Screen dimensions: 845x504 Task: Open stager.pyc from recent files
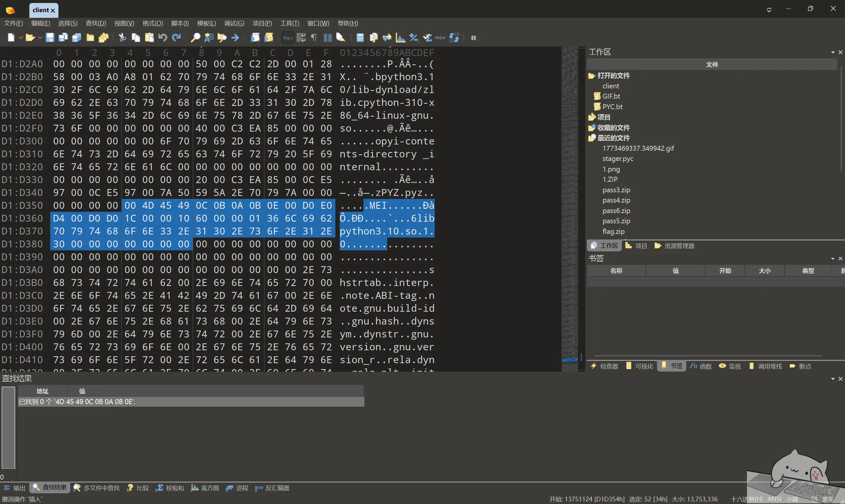coord(618,159)
